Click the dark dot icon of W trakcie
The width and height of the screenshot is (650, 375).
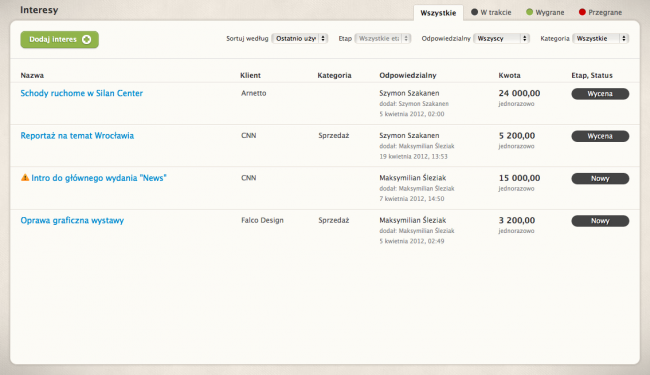tap(474, 12)
